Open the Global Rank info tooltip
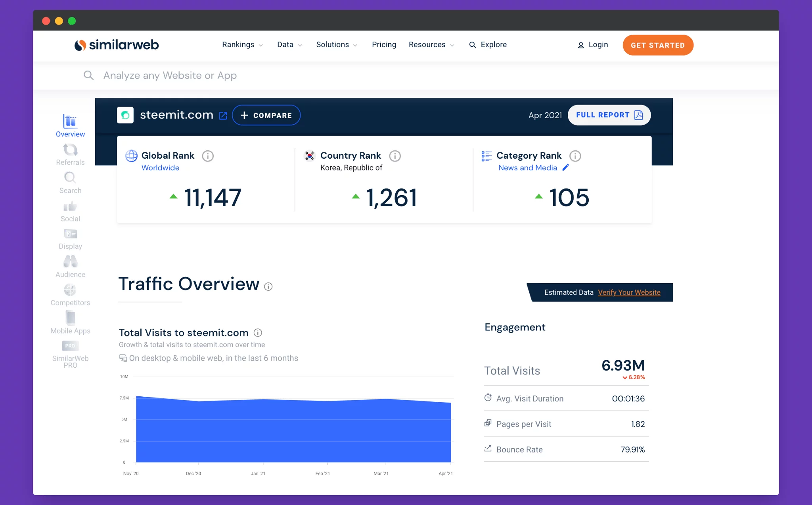Screen dimensions: 812x505 click(208, 156)
